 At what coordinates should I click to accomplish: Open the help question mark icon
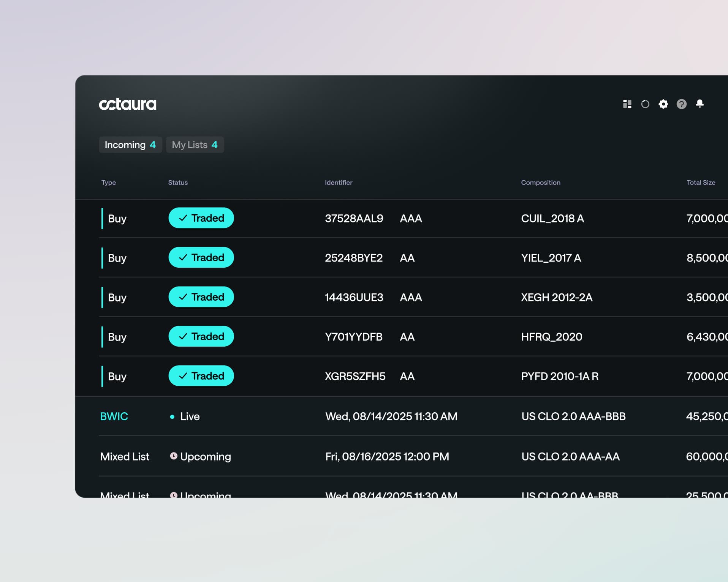click(681, 104)
